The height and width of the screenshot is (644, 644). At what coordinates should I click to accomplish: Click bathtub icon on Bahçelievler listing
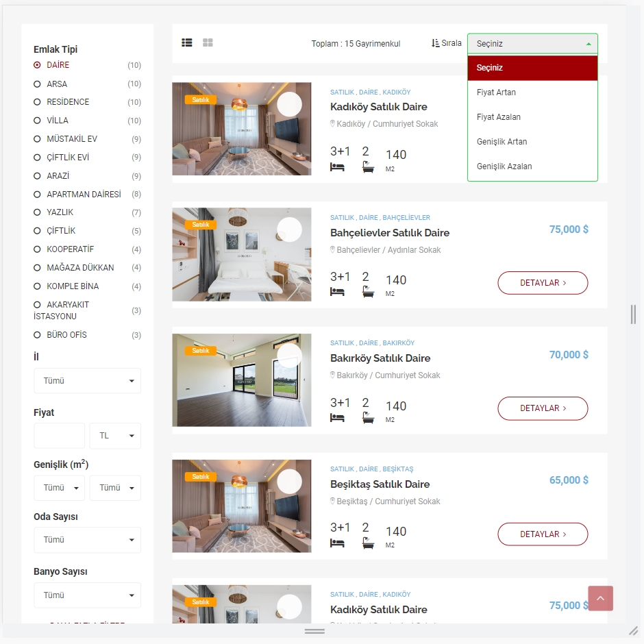coord(368,292)
